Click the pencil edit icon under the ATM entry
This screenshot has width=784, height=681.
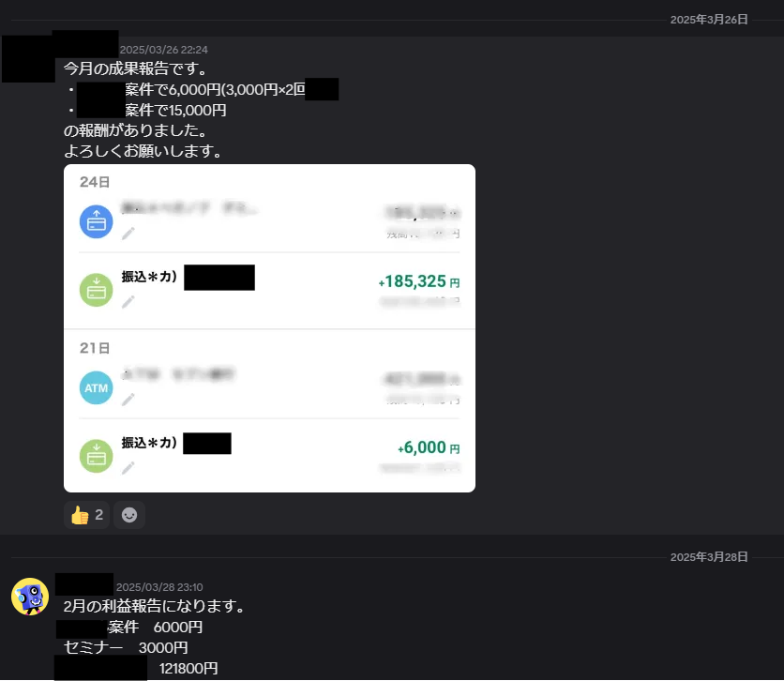(x=128, y=399)
